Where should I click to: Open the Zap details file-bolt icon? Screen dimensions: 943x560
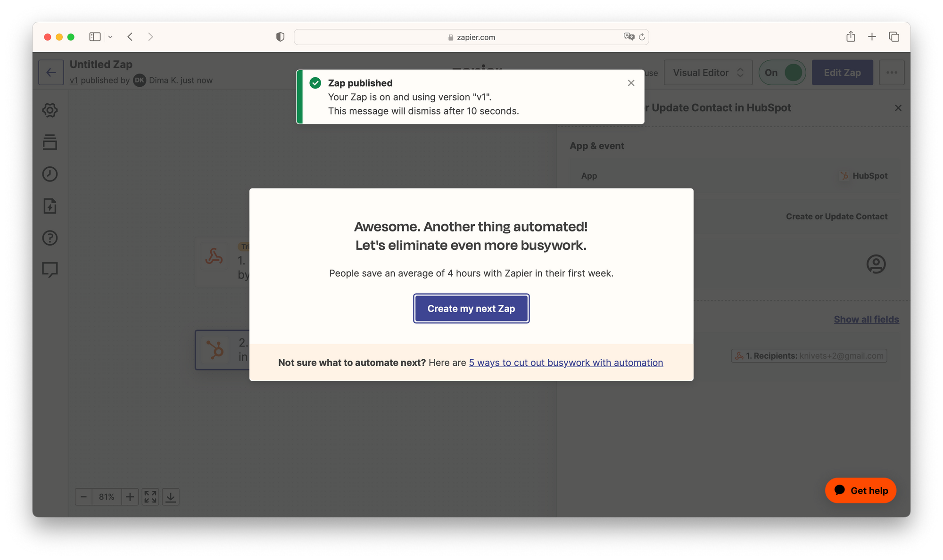[50, 206]
